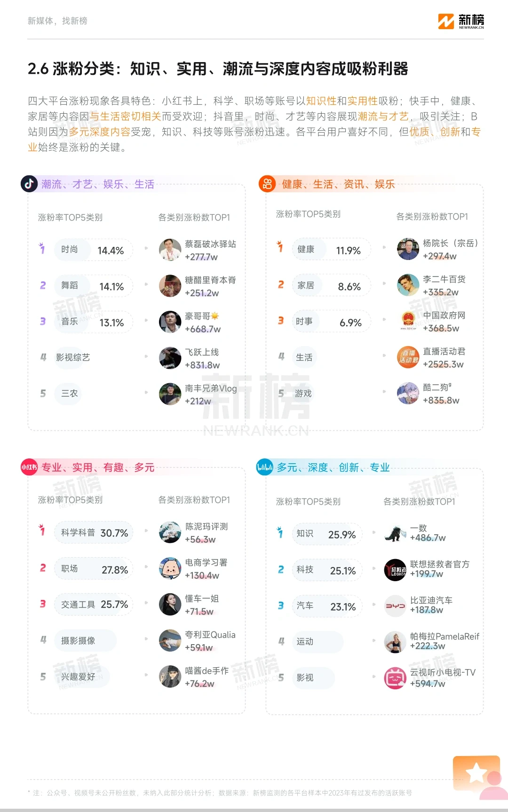Click the Douyin platform icon

(29, 184)
